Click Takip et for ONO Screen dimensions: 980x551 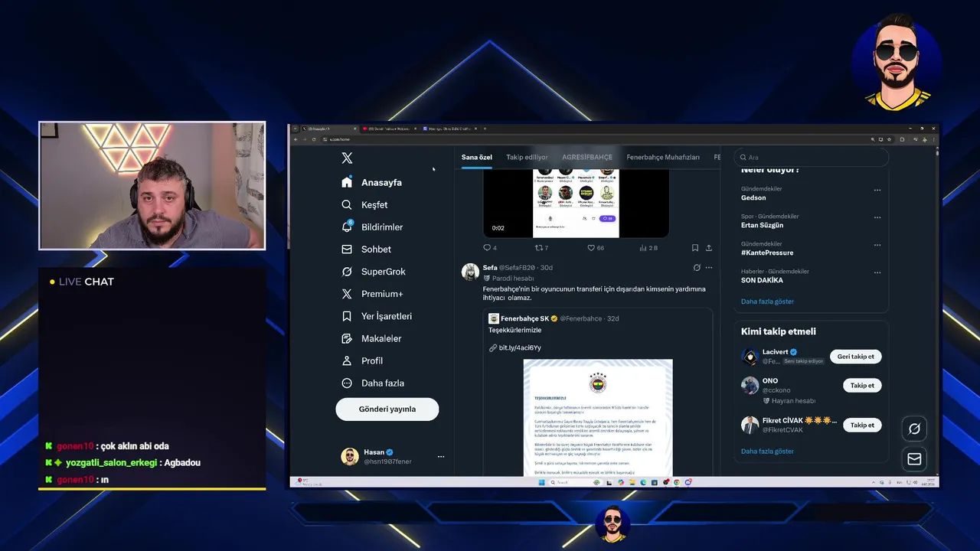862,385
